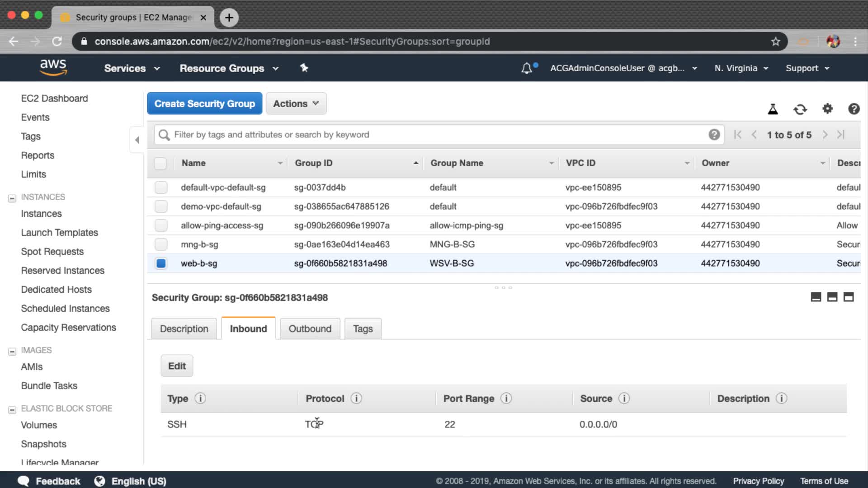Click the help question mark icon
Screen dimensions: 868x488
click(x=854, y=109)
